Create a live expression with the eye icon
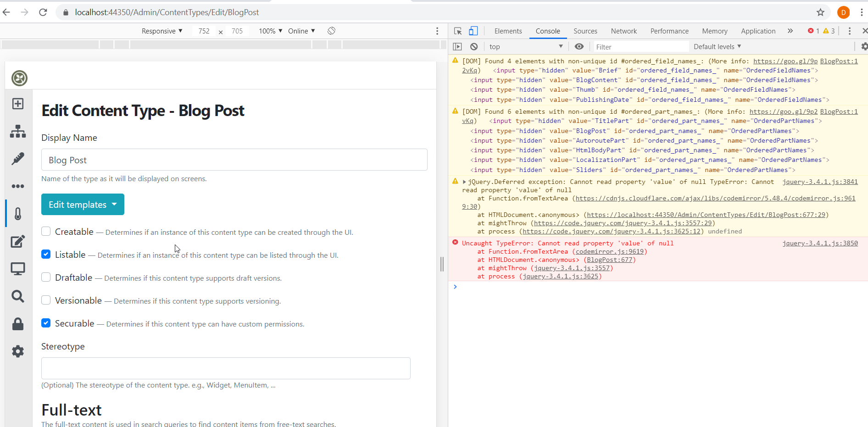The width and height of the screenshot is (868, 427). coord(579,46)
